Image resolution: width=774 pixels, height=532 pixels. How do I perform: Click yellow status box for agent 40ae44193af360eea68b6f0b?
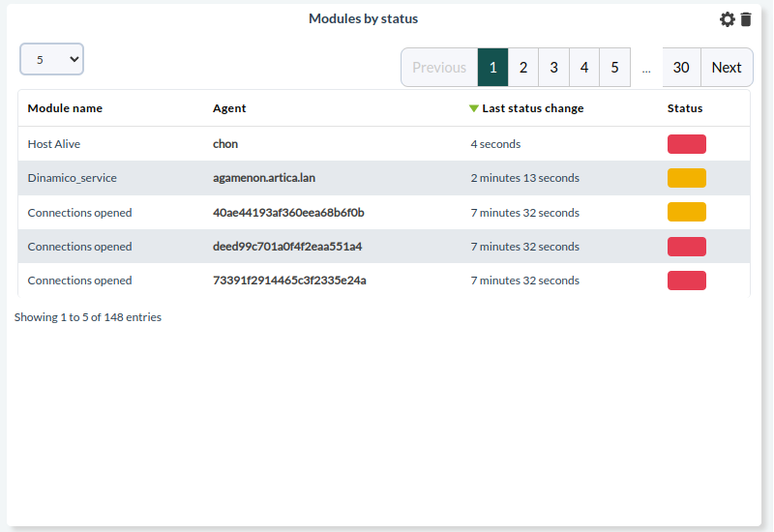point(687,212)
